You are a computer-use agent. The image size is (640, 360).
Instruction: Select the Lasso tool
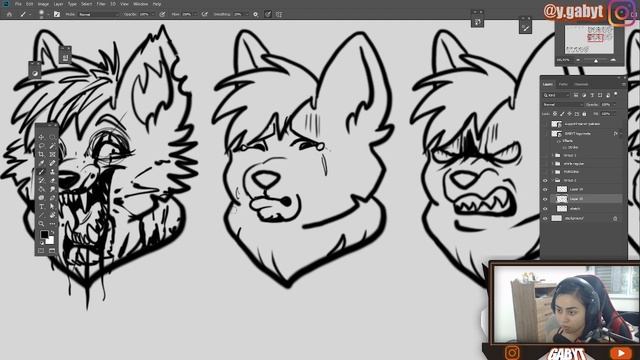click(x=41, y=146)
